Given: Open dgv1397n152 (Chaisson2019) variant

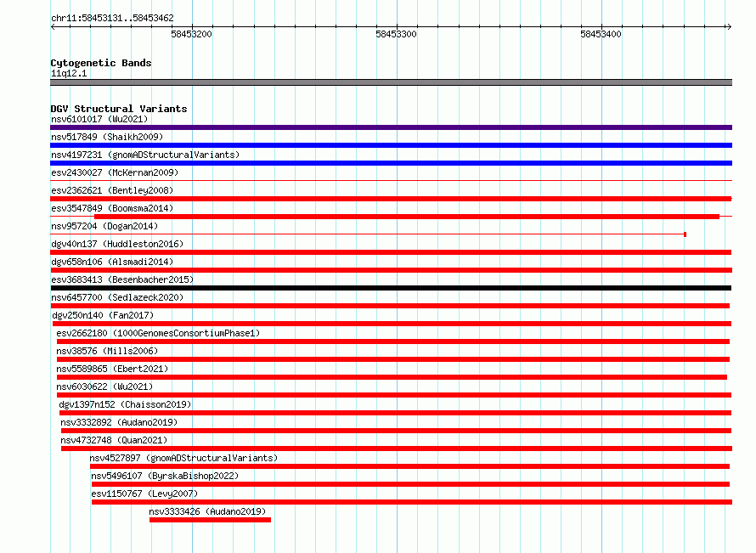Looking at the screenshot, I should pos(125,404).
